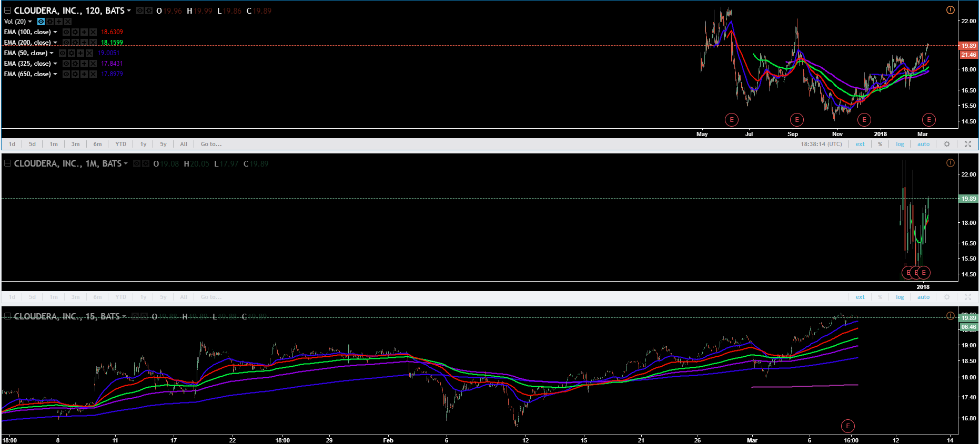Image resolution: width=980 pixels, height=444 pixels.
Task: Open the EMA (50, close) dropdown arrow
Action: (x=52, y=53)
